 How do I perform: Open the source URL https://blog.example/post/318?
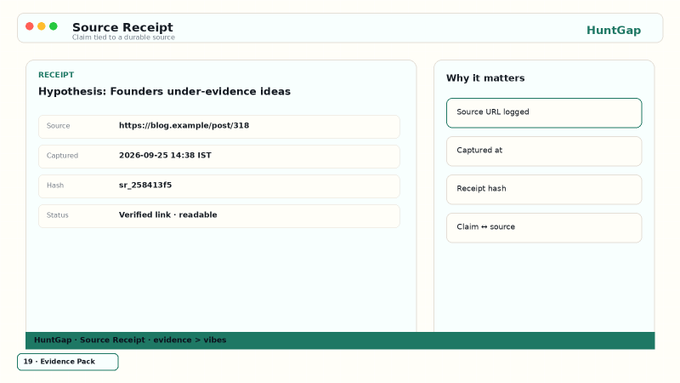[x=184, y=126]
